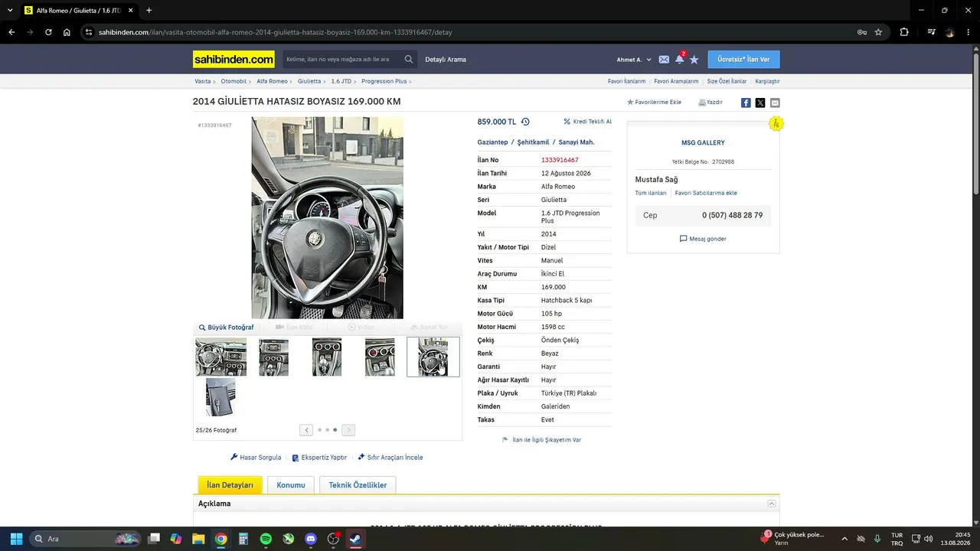Click Favorilerime Ekle link

pyautogui.click(x=654, y=103)
